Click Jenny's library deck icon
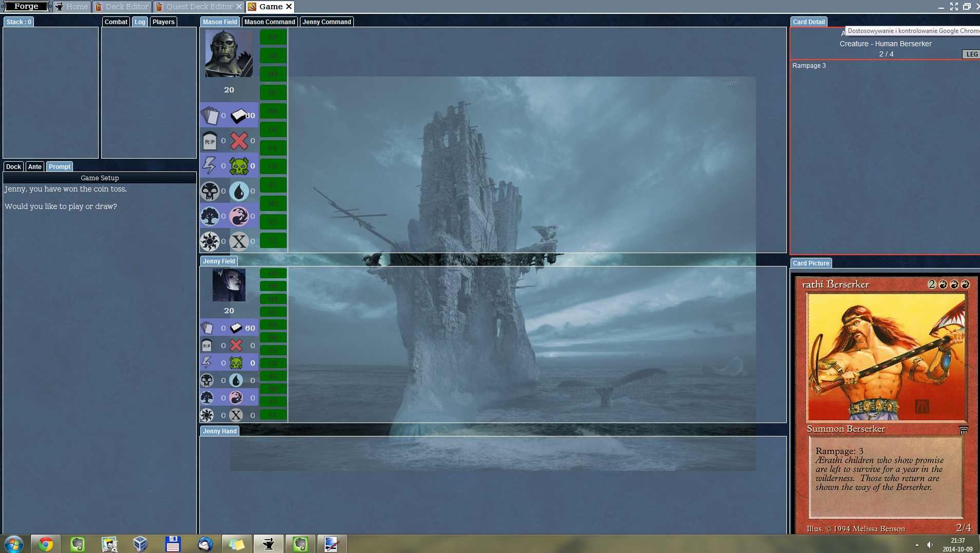Screen dimensions: 980x553 click(236, 328)
